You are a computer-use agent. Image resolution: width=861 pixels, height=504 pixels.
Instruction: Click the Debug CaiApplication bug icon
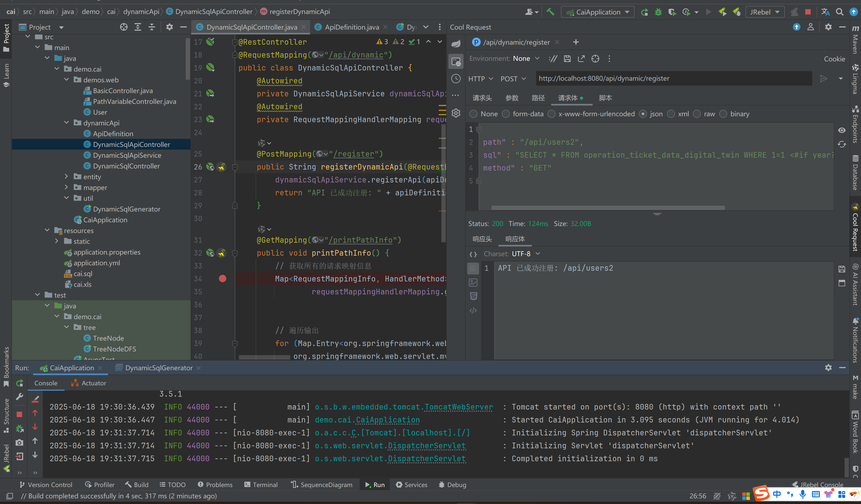(658, 12)
